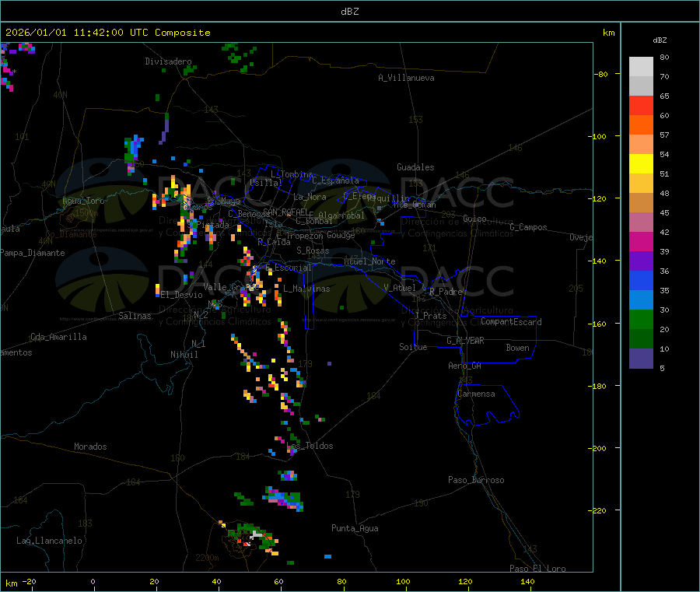
Task: Click the Soitue label
Action: [x=413, y=346]
